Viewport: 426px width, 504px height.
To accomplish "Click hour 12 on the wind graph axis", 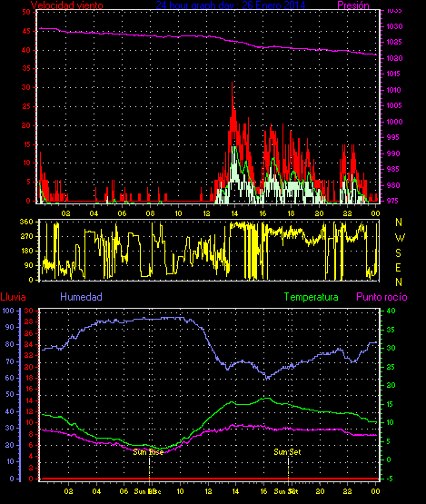I will (x=206, y=213).
